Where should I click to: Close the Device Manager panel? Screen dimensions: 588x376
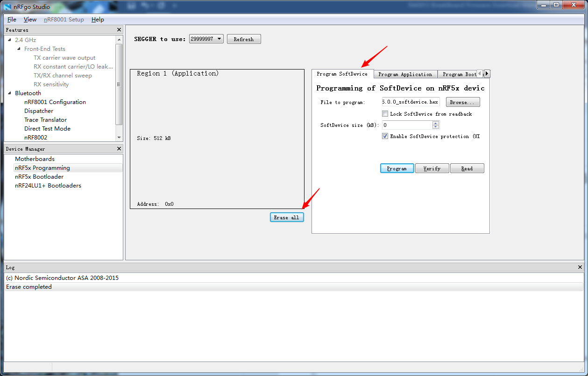click(119, 149)
